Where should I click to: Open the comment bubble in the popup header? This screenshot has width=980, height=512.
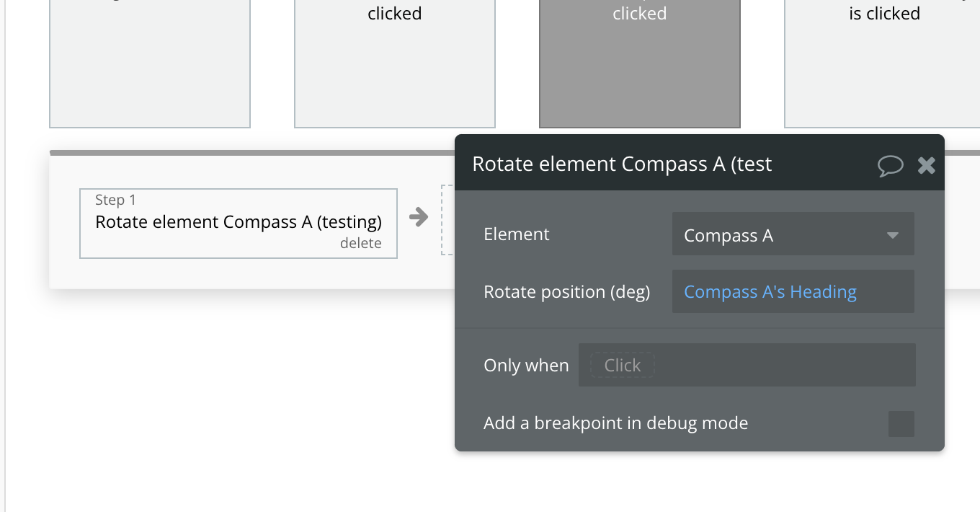(x=891, y=166)
